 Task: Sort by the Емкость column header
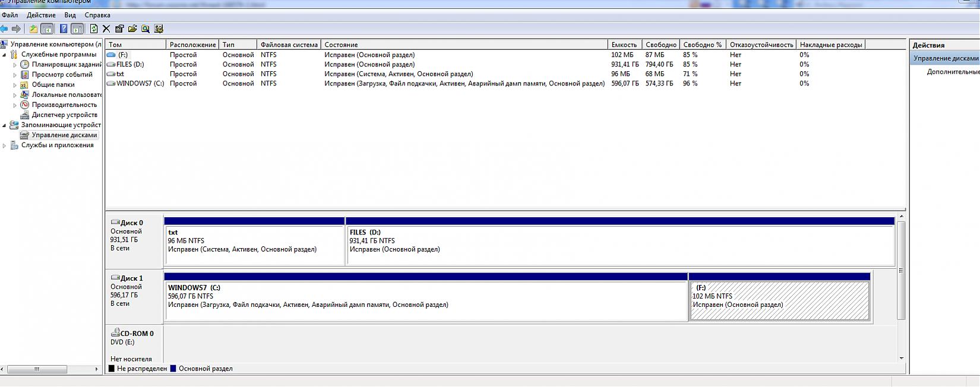click(625, 45)
